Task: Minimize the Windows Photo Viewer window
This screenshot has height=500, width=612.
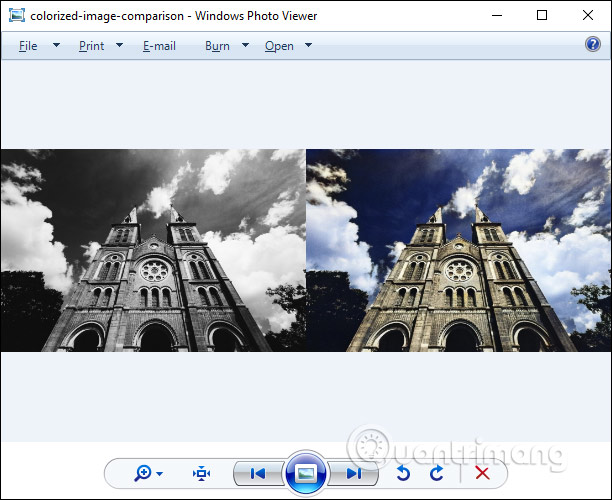Action: click(x=497, y=16)
